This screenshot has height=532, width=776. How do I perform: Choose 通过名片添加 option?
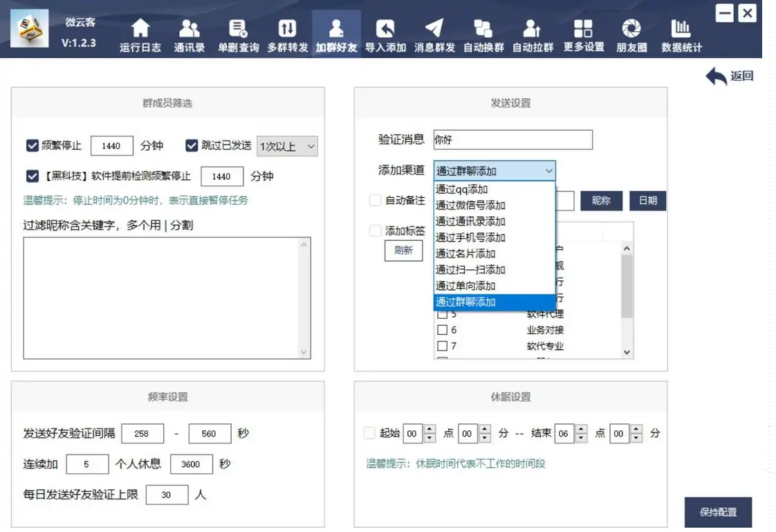pyautogui.click(x=495, y=253)
